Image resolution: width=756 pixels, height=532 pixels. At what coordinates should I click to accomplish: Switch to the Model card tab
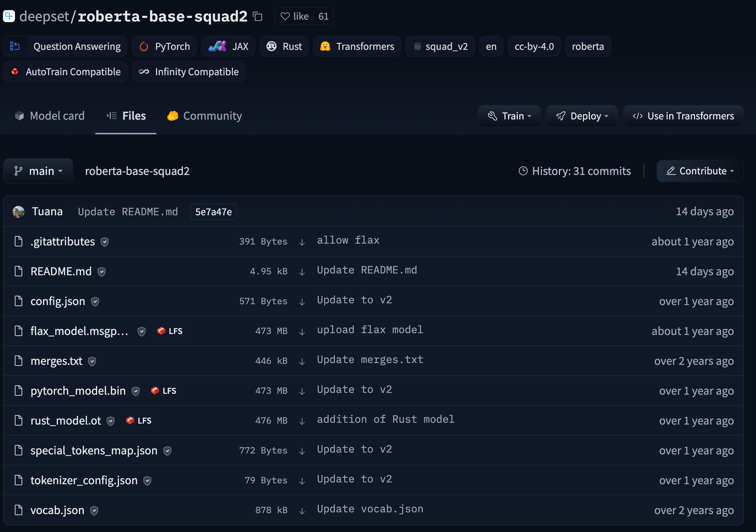[x=50, y=116]
